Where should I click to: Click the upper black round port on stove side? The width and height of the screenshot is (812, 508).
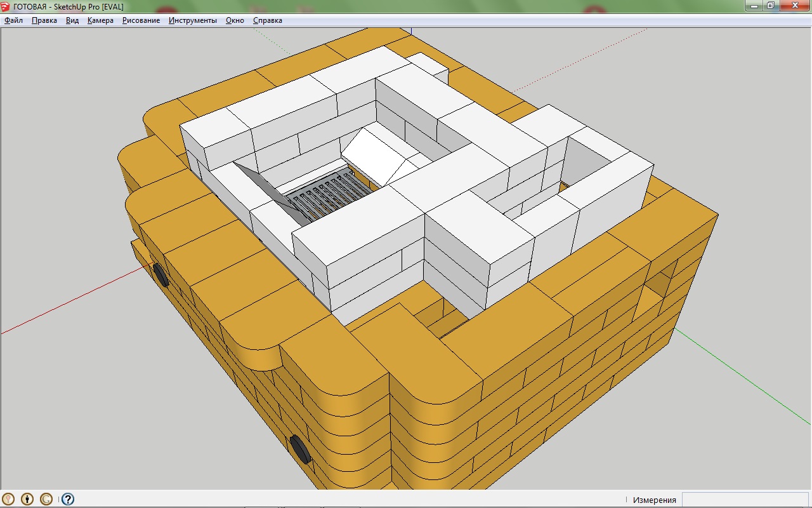160,275
